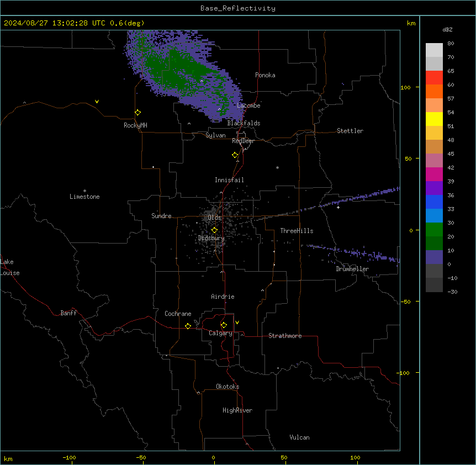Click the Limestone label
476x465 pixels.
[84, 197]
